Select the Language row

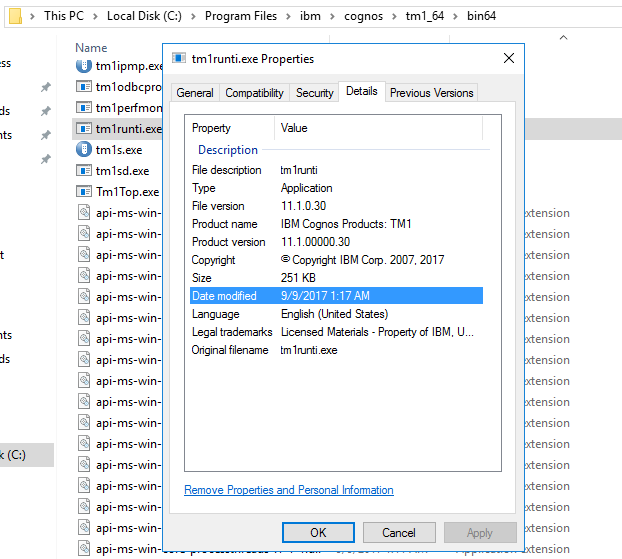pyautogui.click(x=336, y=314)
